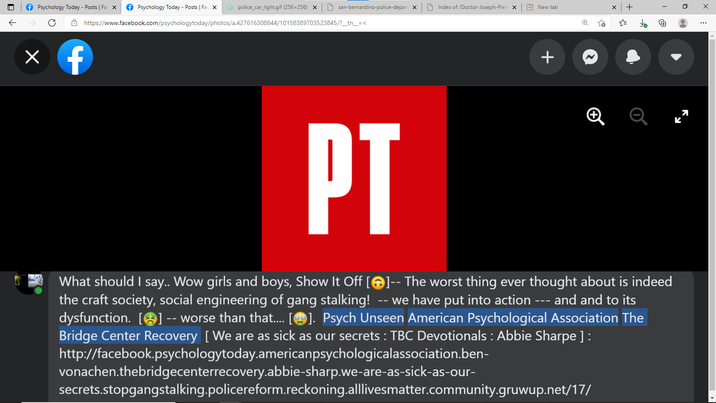The image size is (716, 403).
Task: Expand the account dropdown arrow
Action: pos(676,57)
